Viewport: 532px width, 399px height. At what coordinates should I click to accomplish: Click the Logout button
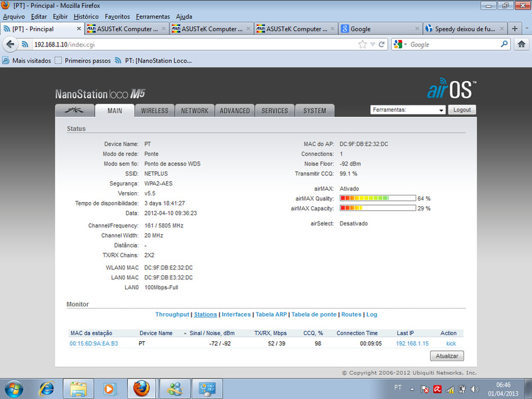point(462,110)
